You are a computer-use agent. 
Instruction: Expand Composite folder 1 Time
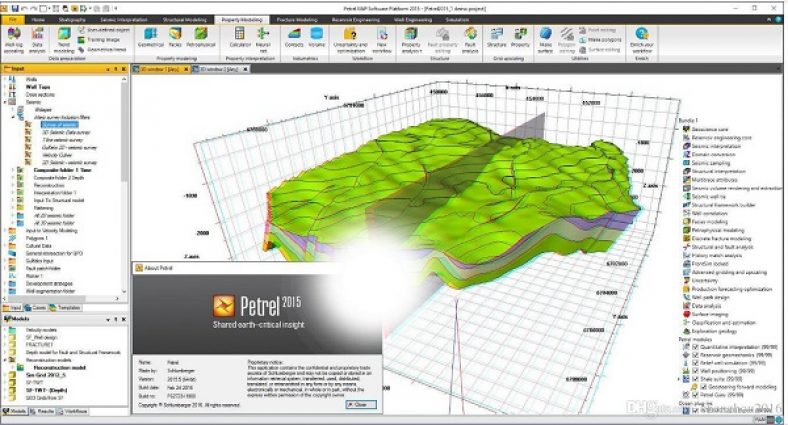coord(14,171)
